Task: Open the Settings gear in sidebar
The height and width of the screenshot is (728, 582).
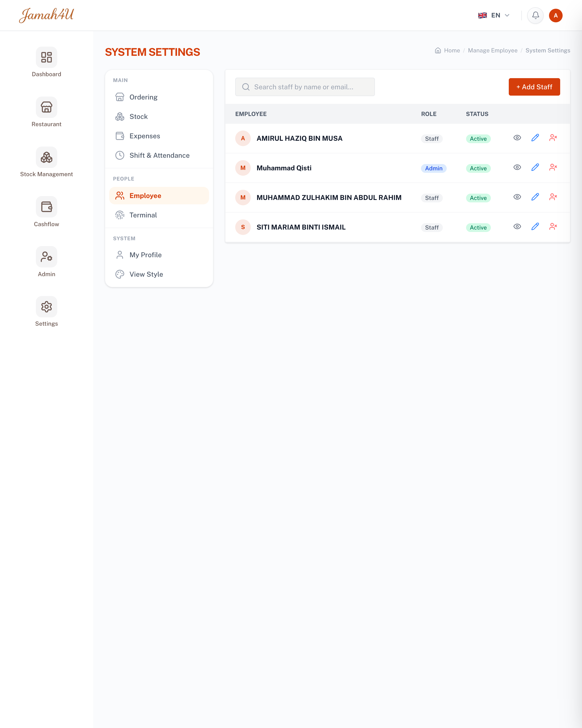Action: [47, 306]
